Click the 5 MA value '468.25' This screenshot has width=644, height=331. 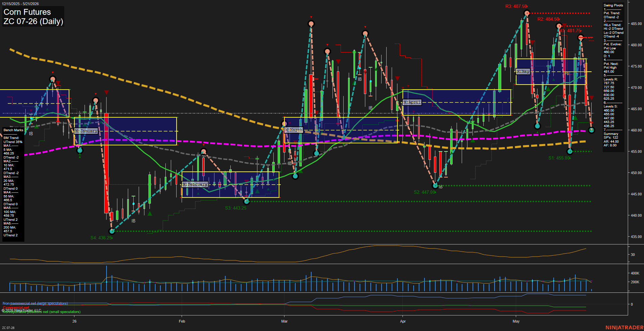(x=9, y=153)
